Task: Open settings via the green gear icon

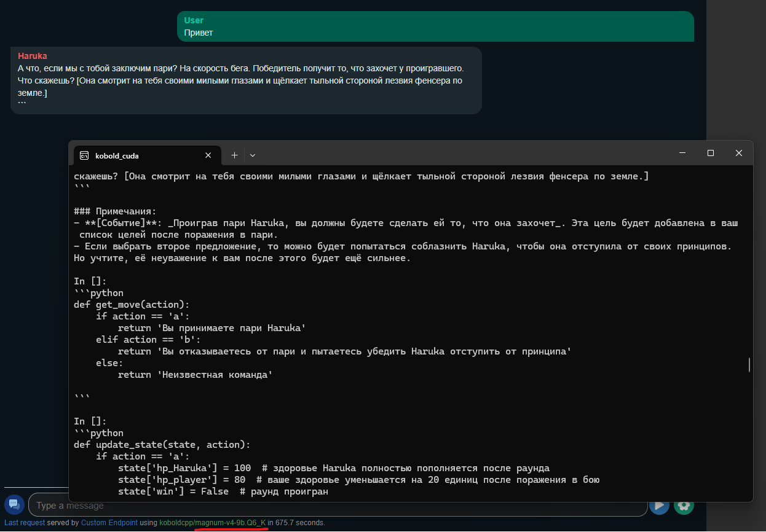Action: (684, 505)
